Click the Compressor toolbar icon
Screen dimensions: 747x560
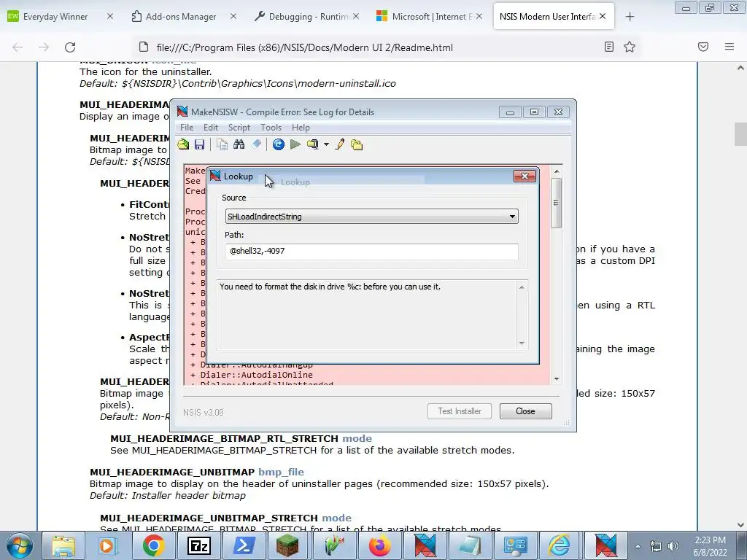313,144
